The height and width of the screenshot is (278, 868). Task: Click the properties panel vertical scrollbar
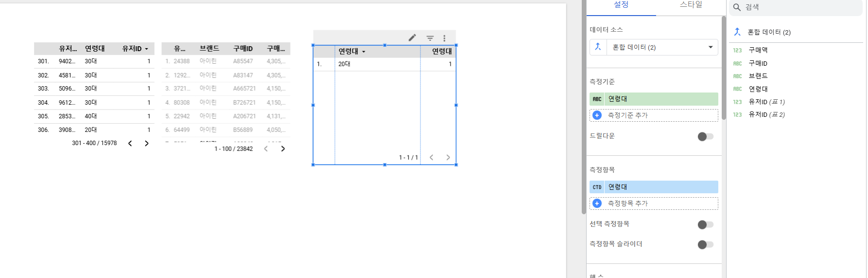tap(724, 68)
